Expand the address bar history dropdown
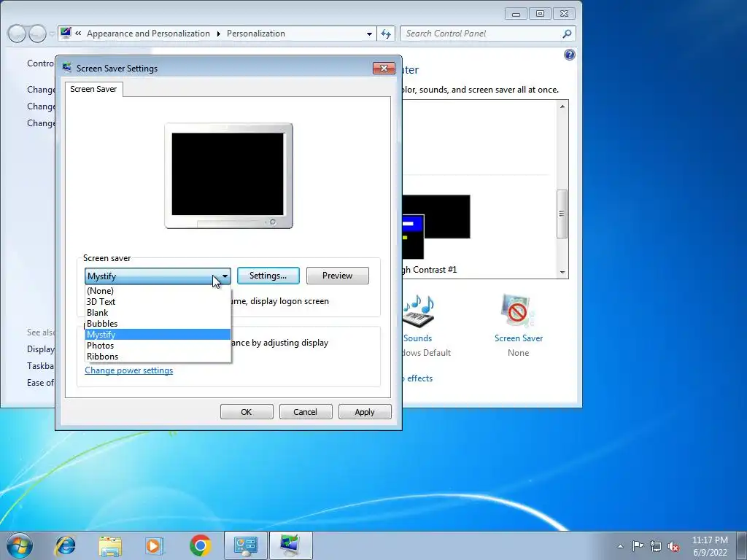This screenshot has width=747, height=560. pyautogui.click(x=369, y=34)
